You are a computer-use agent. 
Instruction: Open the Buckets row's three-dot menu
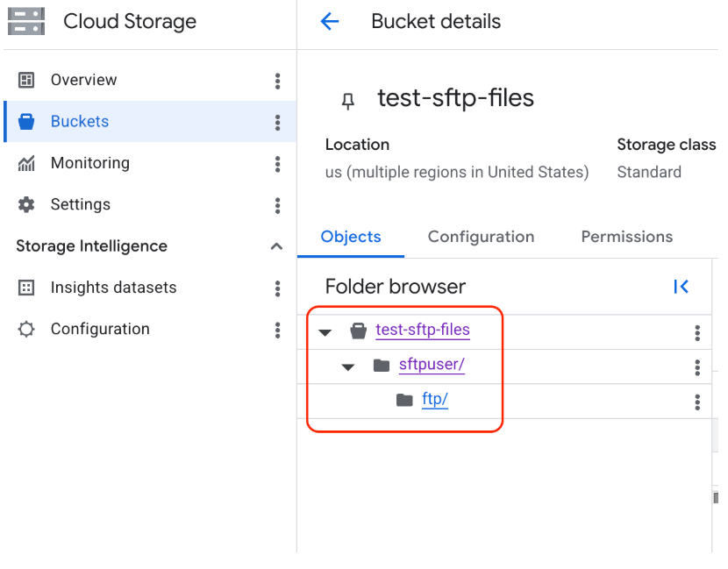click(x=278, y=123)
